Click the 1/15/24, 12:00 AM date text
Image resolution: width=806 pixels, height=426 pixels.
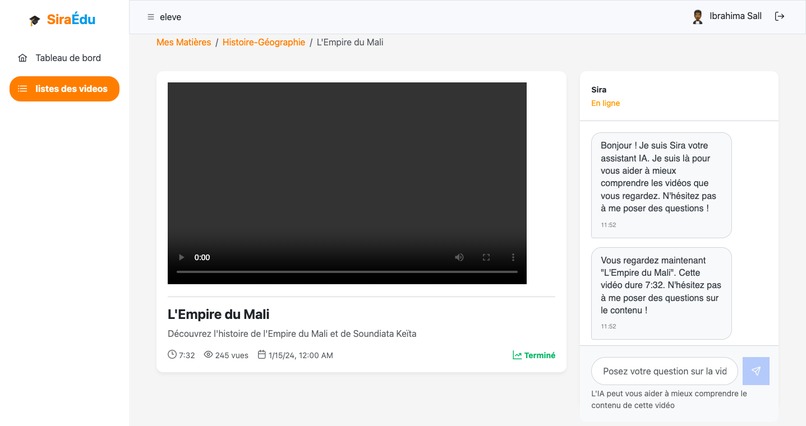(x=301, y=355)
